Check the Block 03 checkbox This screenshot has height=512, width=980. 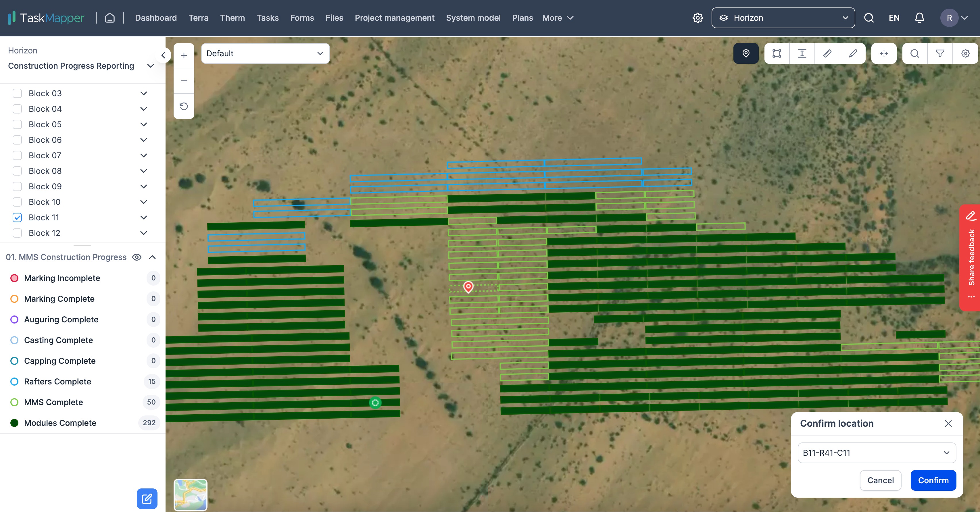click(17, 93)
